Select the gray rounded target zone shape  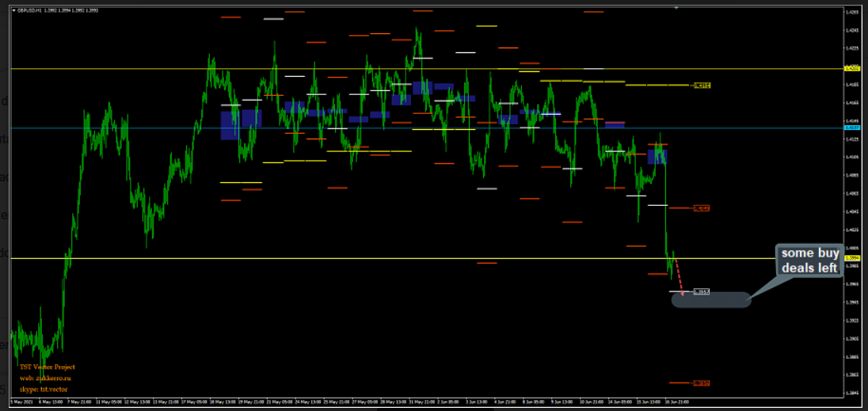coord(710,300)
